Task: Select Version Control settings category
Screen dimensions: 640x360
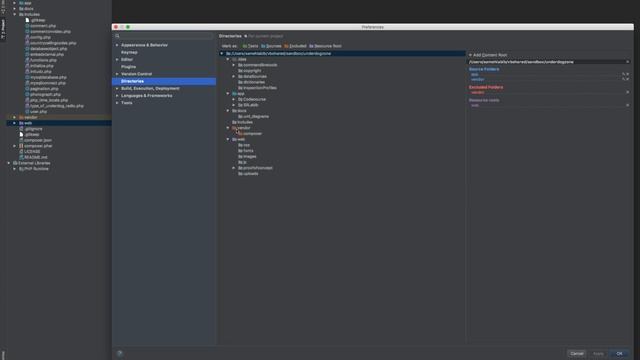Action: (x=136, y=74)
